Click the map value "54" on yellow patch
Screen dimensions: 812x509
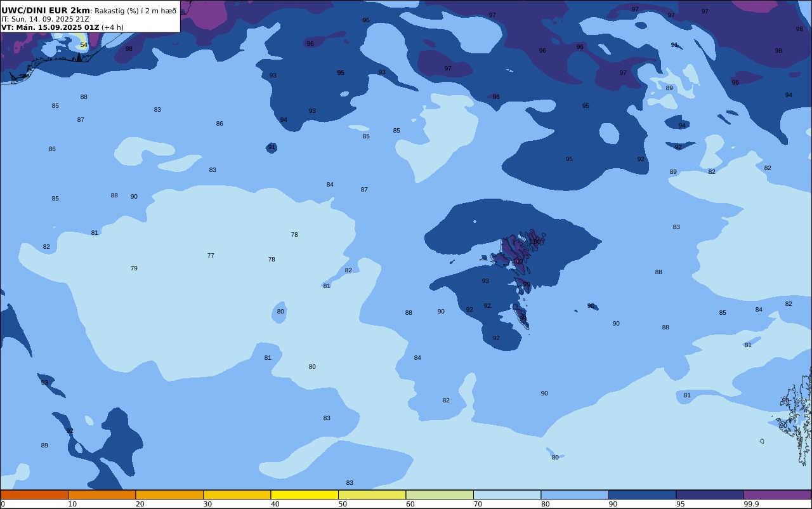[84, 45]
